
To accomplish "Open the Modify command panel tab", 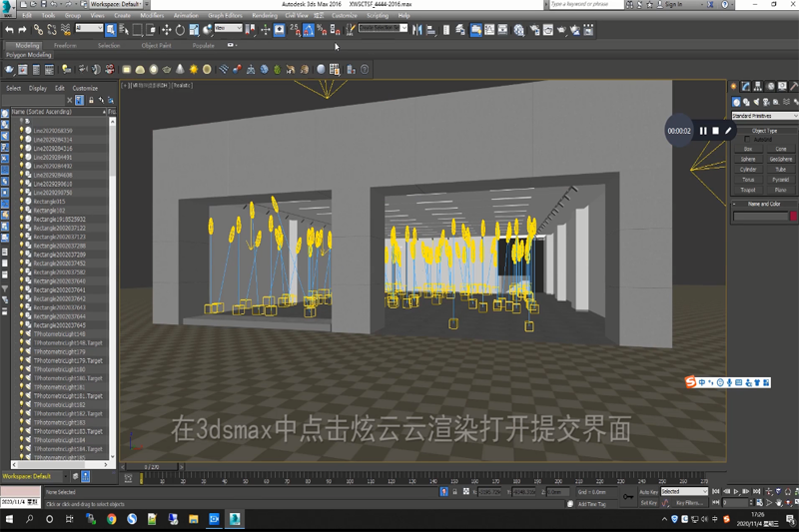I will [x=746, y=87].
